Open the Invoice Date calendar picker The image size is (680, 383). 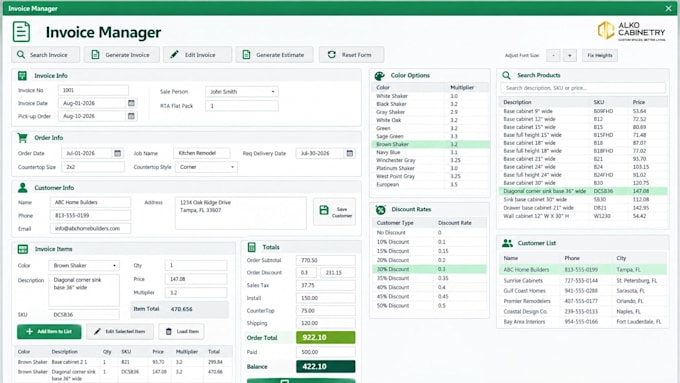pos(131,103)
